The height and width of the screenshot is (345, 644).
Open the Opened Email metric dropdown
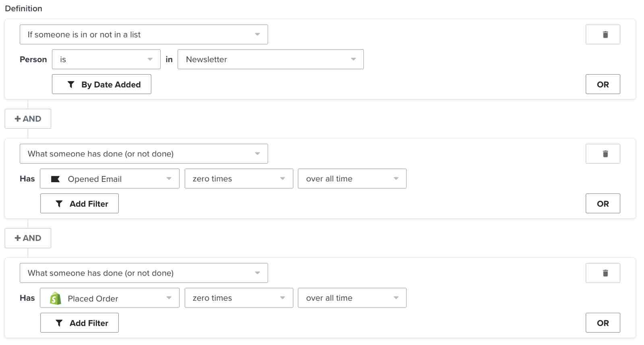(109, 179)
